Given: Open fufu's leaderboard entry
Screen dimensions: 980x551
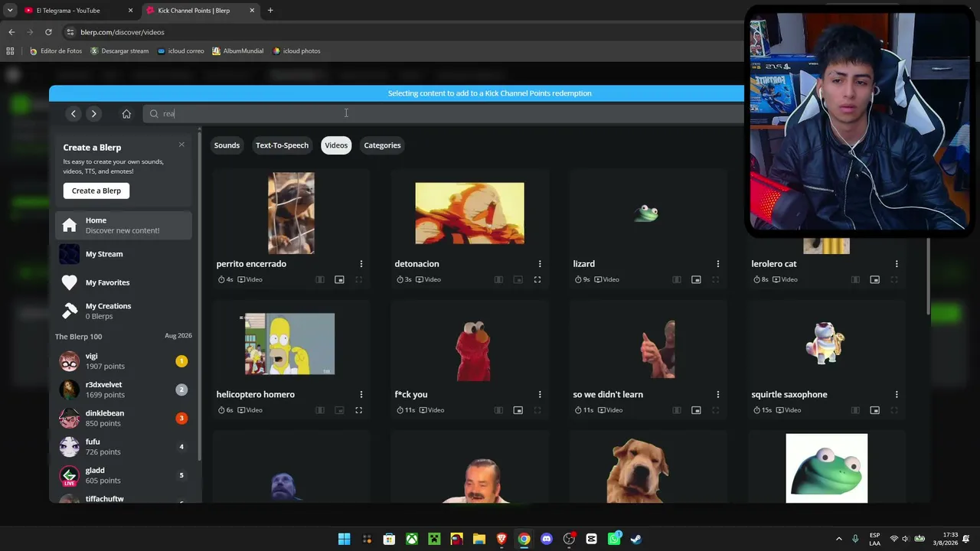Looking at the screenshot, I should [123, 447].
